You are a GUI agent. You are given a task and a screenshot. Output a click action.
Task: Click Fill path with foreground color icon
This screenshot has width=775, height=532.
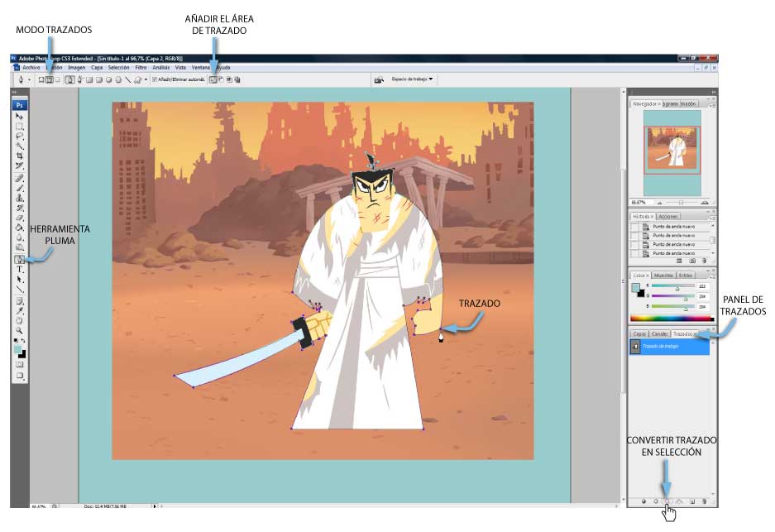644,501
